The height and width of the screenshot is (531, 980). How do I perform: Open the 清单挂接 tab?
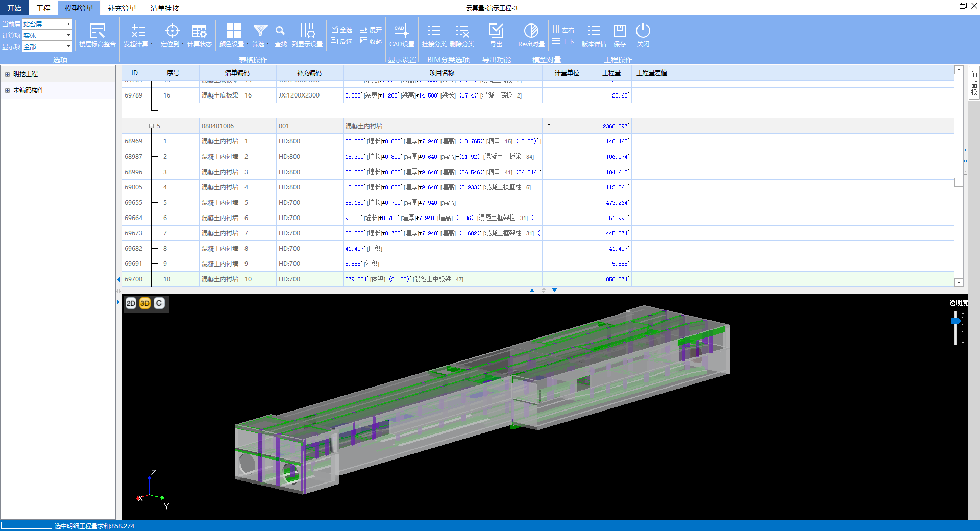pos(164,8)
